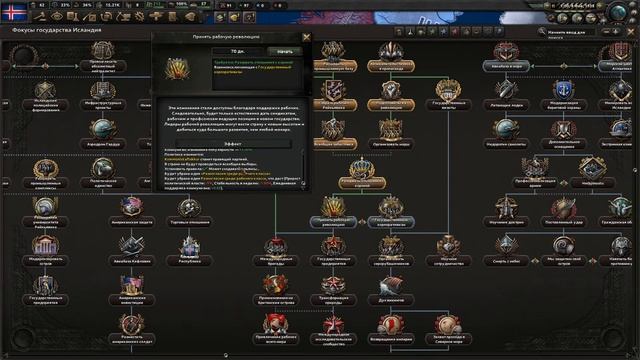Open politics via the Iceland flag
This screenshot has height=360, width=640.
point(15,12)
